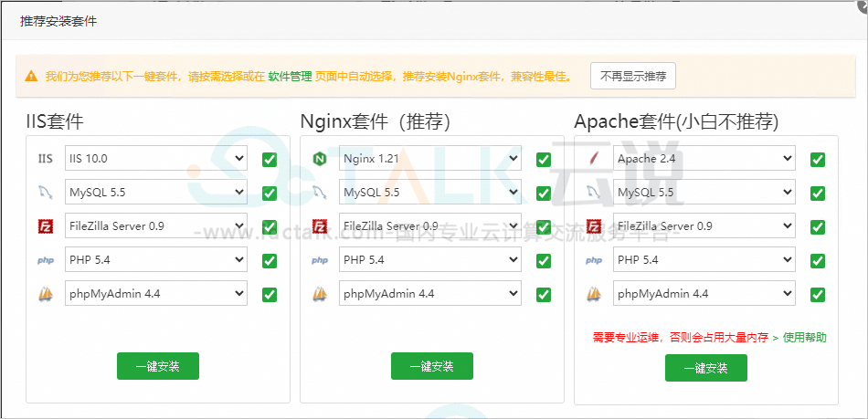Open FileZilla Server dropdown in IIS suite
868x419 pixels.
tap(156, 225)
